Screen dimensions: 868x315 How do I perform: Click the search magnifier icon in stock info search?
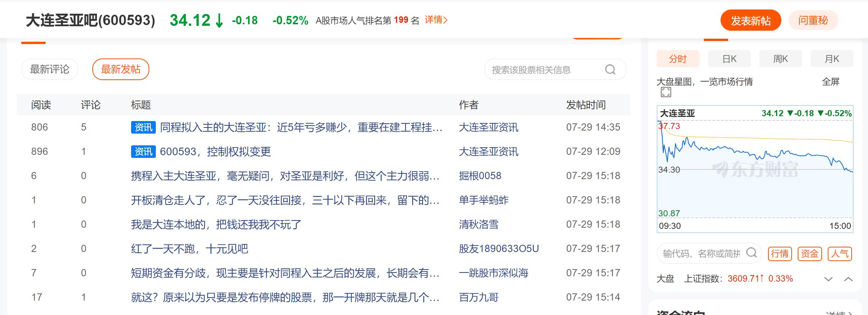[x=610, y=69]
